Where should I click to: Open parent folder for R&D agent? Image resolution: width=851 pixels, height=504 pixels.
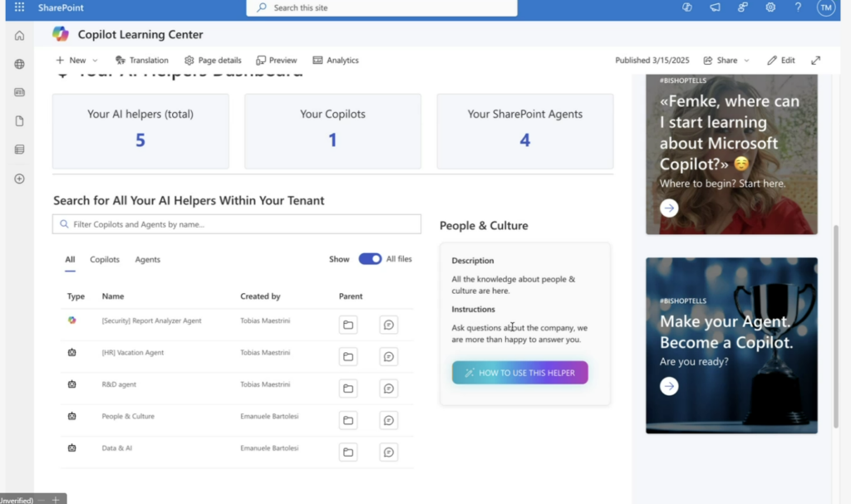(x=348, y=389)
